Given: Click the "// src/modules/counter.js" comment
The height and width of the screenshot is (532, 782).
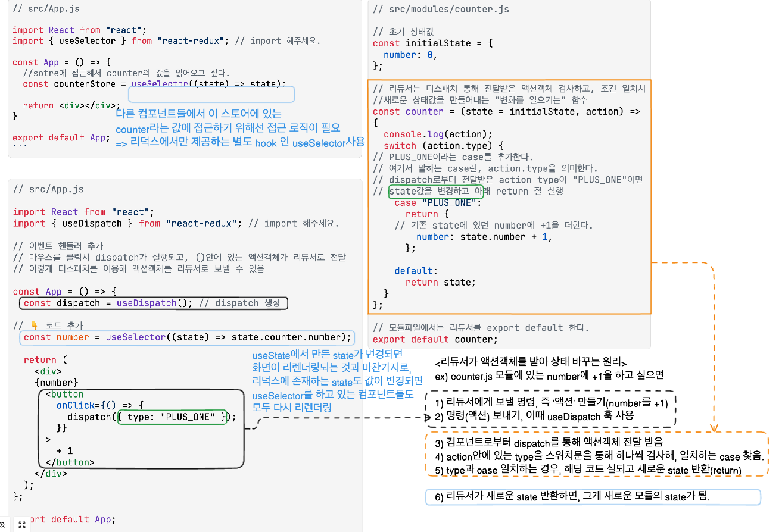Looking at the screenshot, I should tap(441, 9).
